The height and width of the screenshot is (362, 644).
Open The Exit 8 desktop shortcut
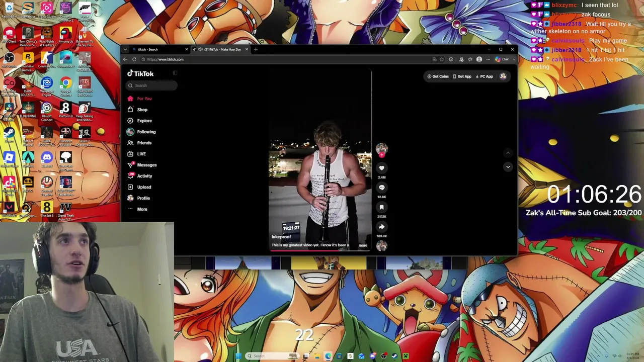pyautogui.click(x=47, y=209)
